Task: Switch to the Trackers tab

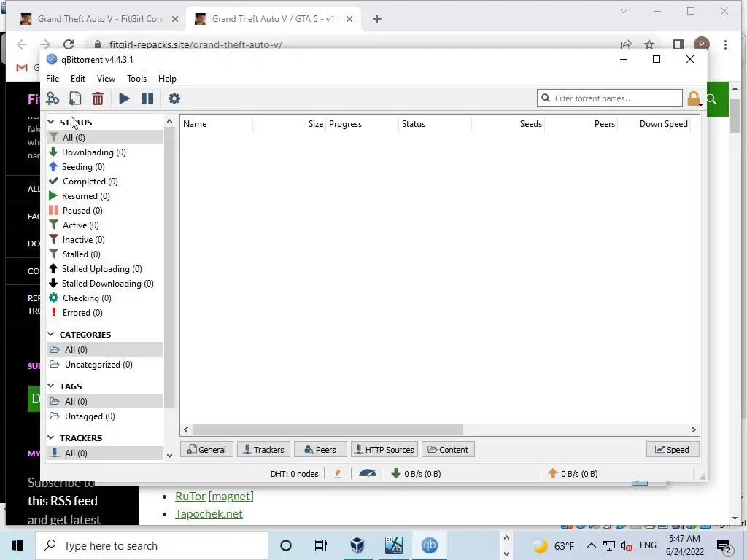Action: click(263, 449)
